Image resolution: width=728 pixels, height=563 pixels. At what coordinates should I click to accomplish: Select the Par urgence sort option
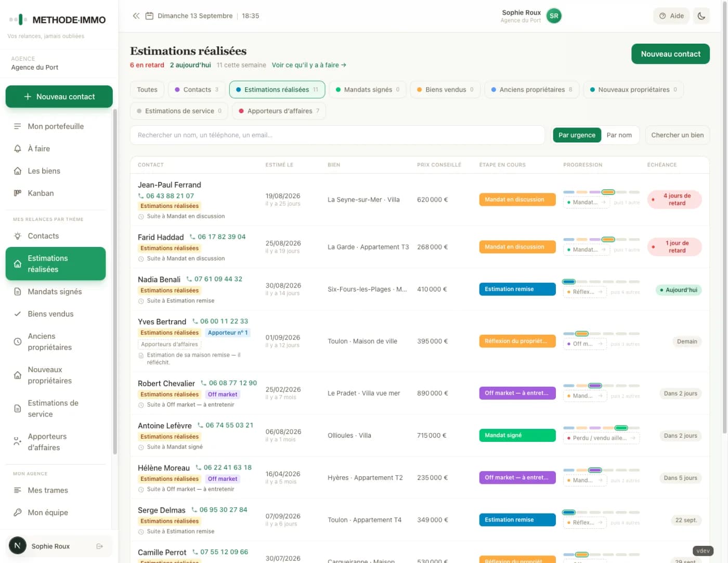(x=577, y=135)
